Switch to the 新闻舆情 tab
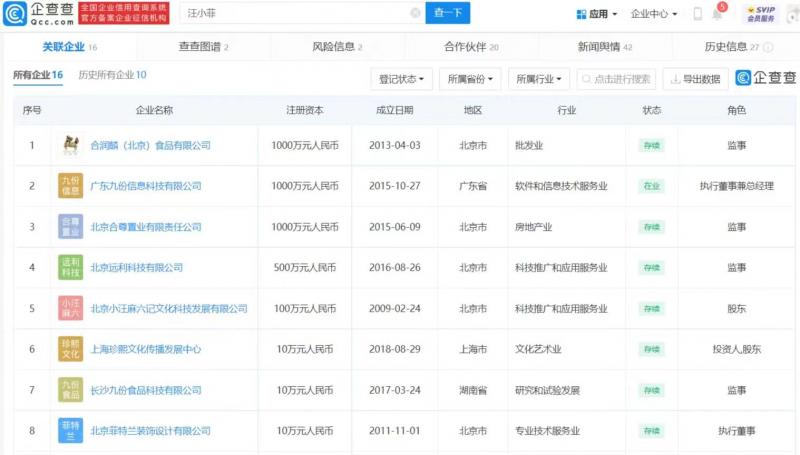This screenshot has height=455, width=800. [605, 47]
